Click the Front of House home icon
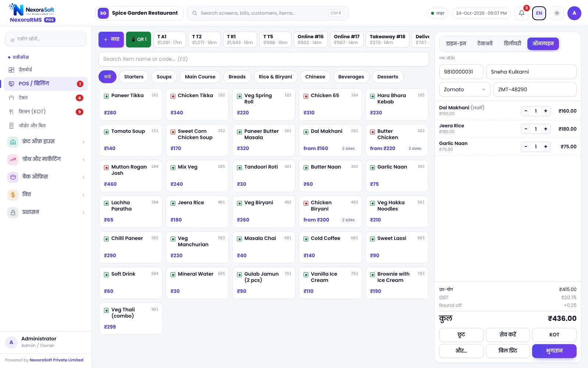 (x=13, y=142)
